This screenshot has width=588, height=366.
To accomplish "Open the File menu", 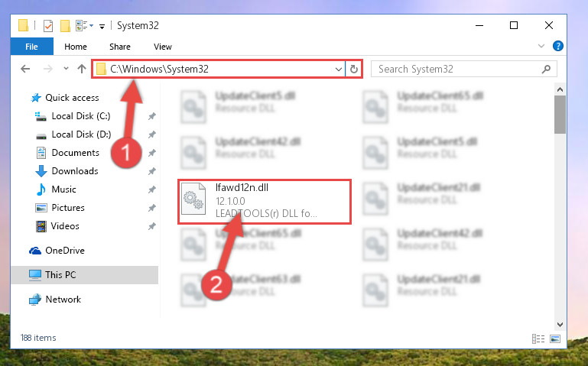I will coord(32,47).
